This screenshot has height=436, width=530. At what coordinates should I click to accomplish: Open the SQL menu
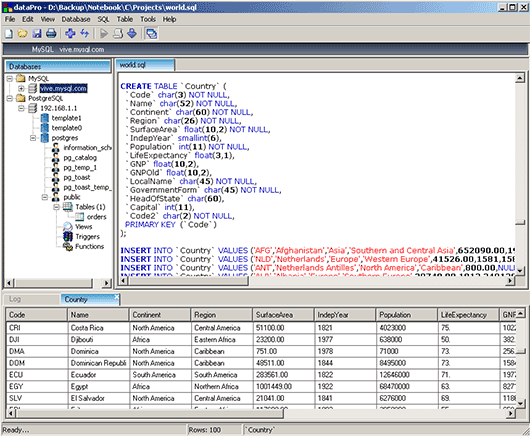tap(103, 19)
